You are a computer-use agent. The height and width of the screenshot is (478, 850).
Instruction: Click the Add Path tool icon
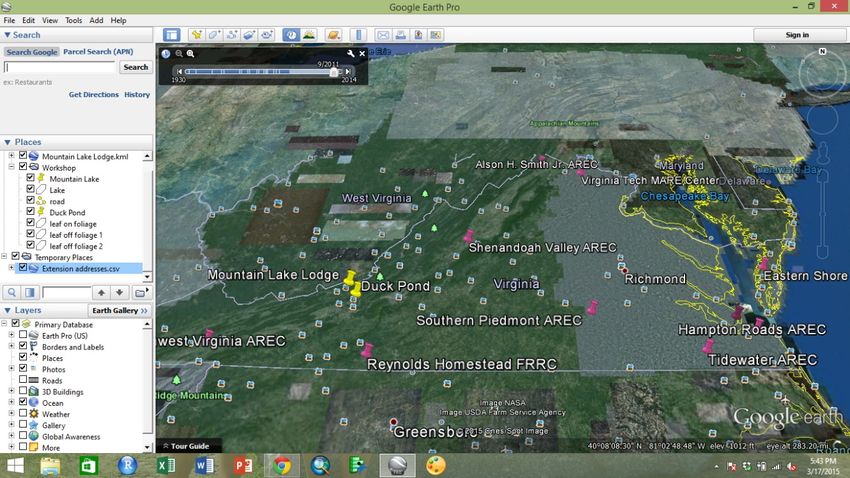[x=231, y=35]
